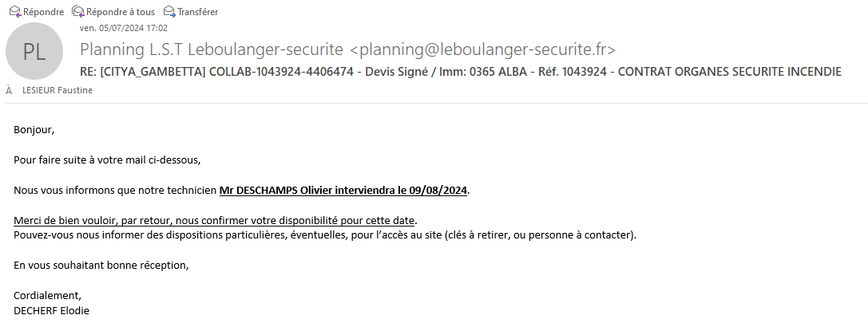Click the sentence about dispositions particulières

coord(325,234)
